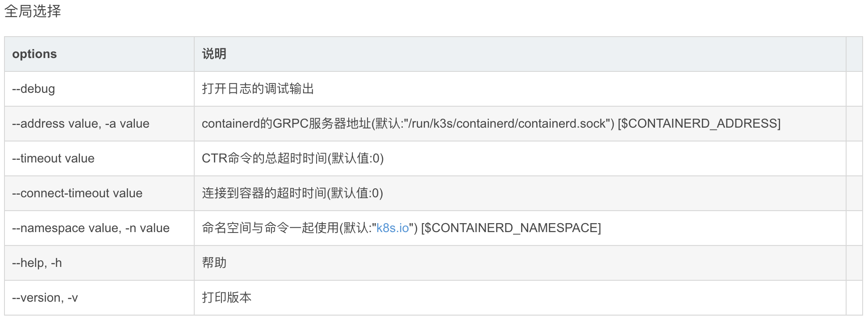Select the --help, -h option cell

37,263
